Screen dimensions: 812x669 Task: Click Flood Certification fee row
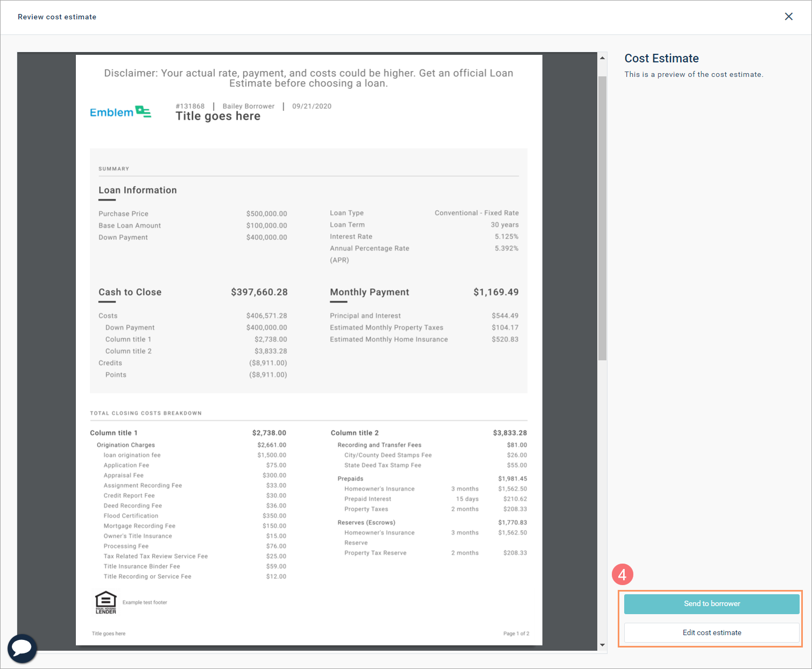coord(195,516)
